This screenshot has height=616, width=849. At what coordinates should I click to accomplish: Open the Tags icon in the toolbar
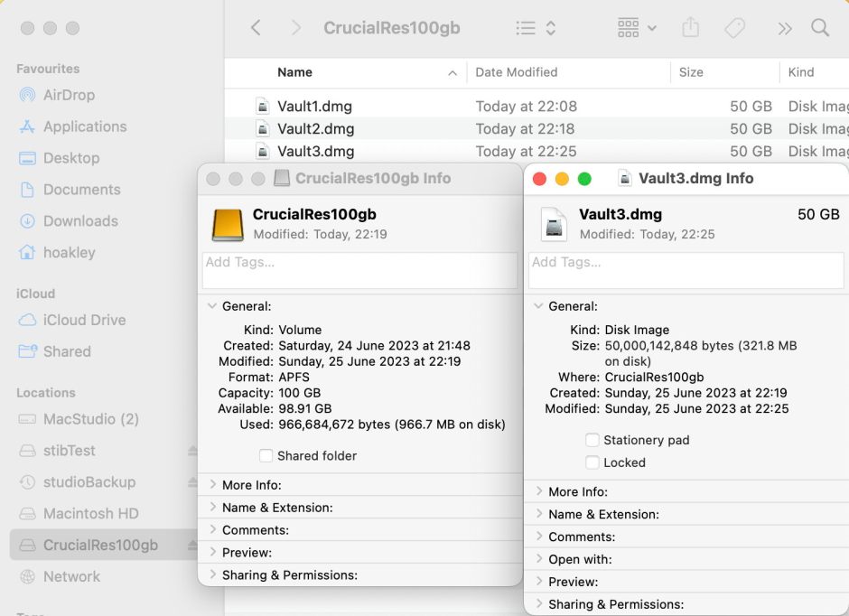tap(733, 27)
